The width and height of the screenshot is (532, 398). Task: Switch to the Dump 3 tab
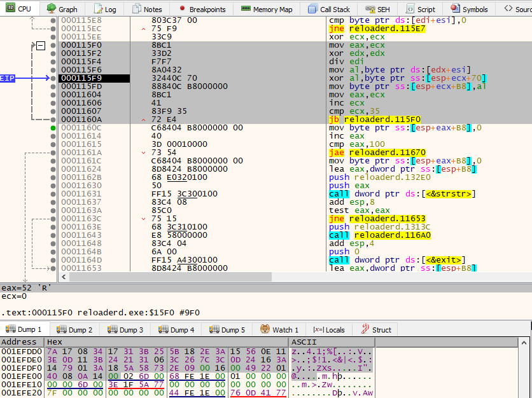(125, 330)
